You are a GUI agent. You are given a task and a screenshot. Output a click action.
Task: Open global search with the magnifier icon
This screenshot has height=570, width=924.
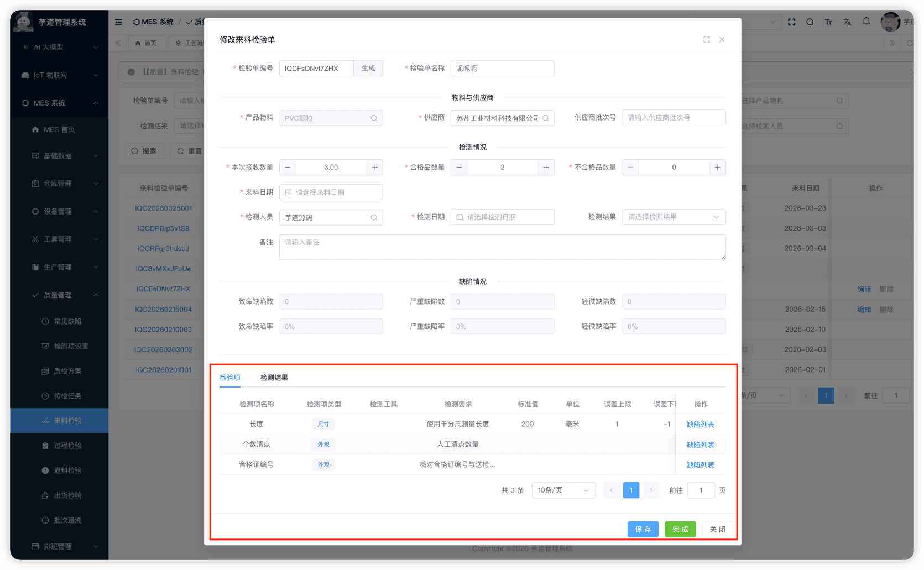pyautogui.click(x=810, y=22)
